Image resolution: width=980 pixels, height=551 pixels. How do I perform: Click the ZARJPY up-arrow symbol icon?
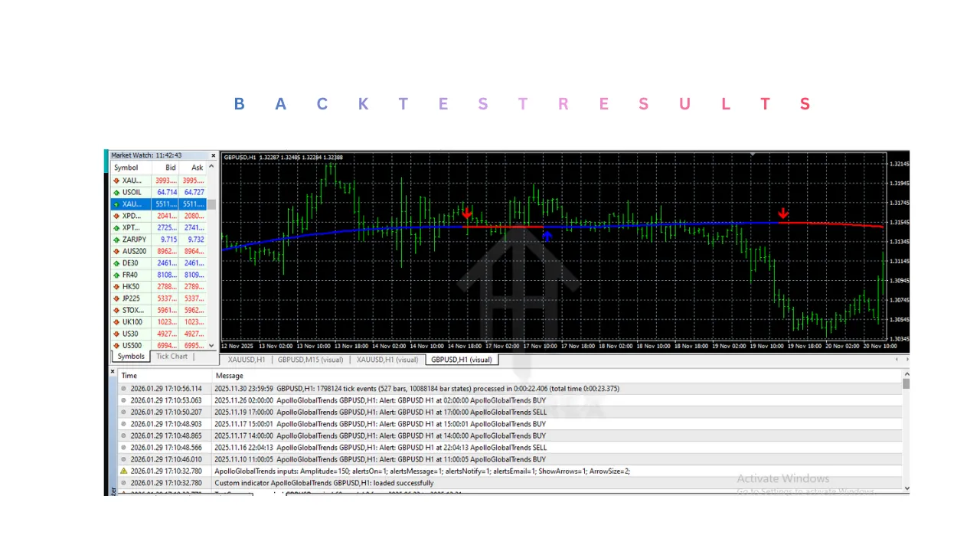[x=116, y=240]
